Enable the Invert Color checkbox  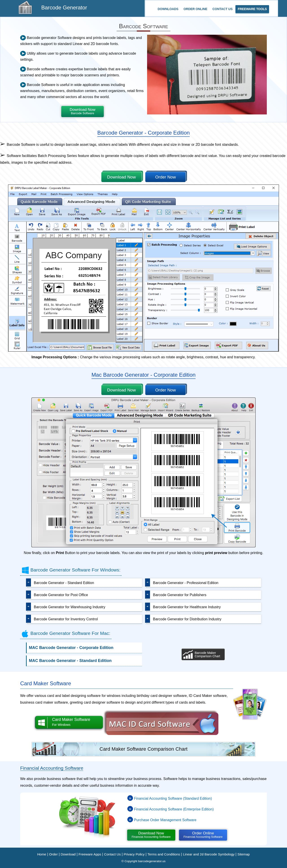click(227, 296)
